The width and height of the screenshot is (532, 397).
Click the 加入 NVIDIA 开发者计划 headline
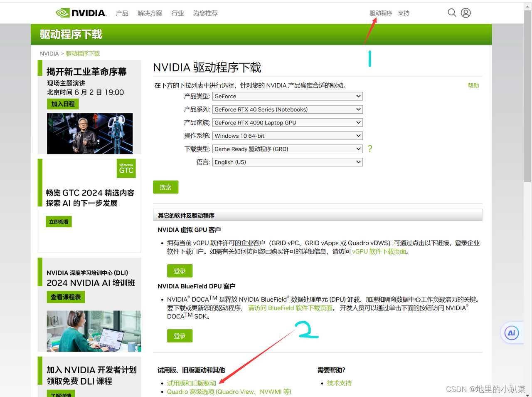(91, 370)
